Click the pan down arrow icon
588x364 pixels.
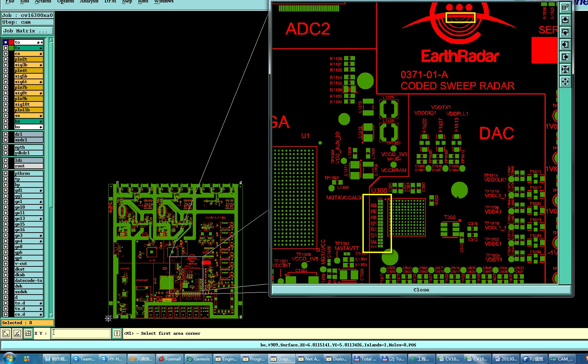[x=565, y=32]
